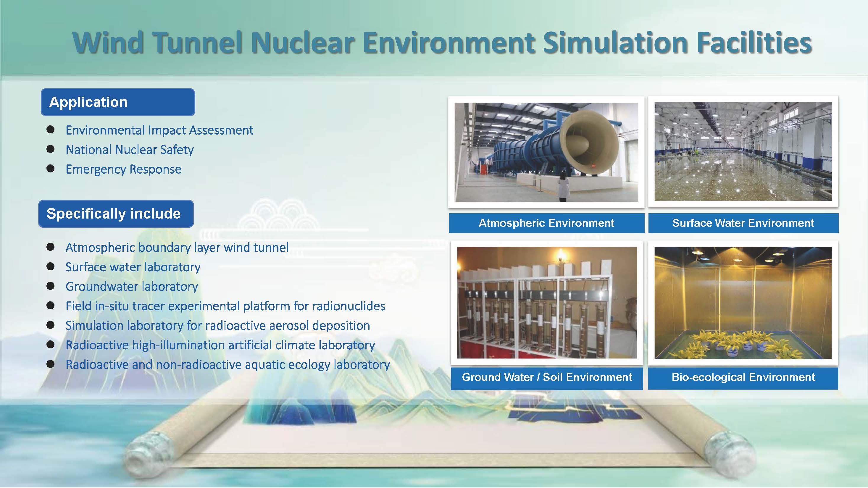Click the 'Atmospheric Environment' caption bar
The image size is (868, 488).
point(546,223)
